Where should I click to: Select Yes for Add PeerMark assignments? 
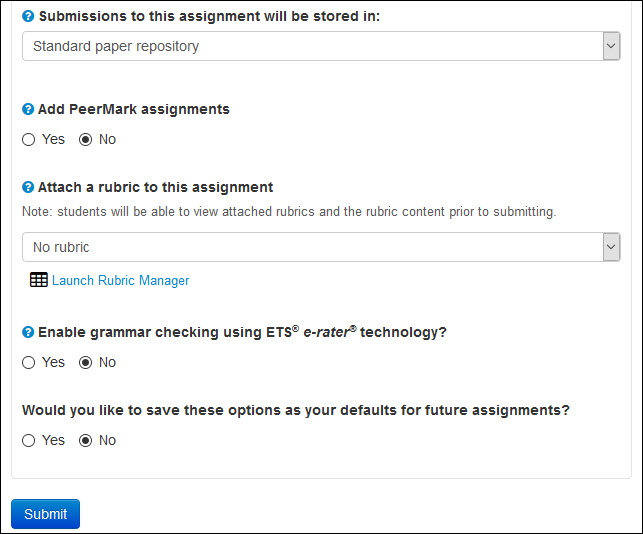(29, 139)
